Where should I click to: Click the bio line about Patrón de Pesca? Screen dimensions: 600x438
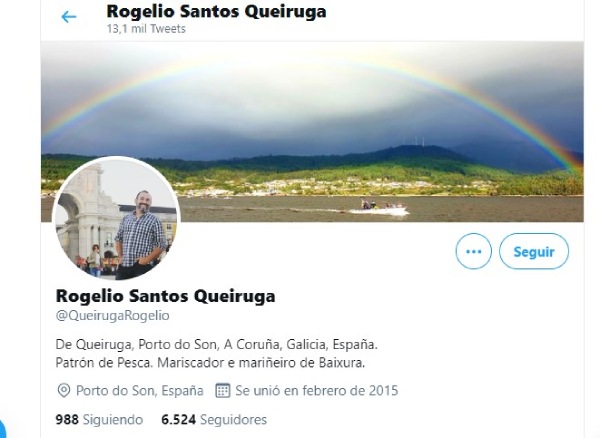(x=210, y=362)
